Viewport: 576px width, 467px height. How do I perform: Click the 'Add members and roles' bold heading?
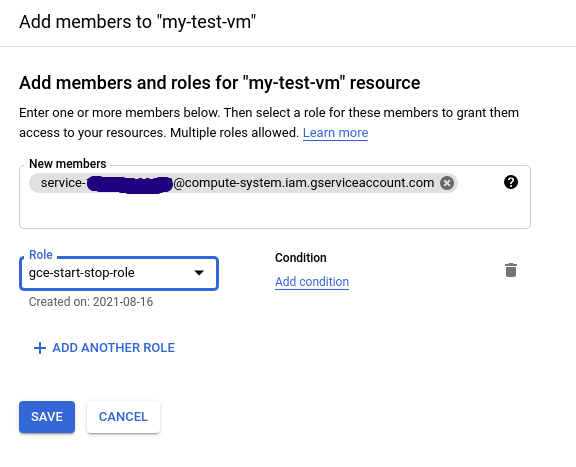(x=220, y=83)
